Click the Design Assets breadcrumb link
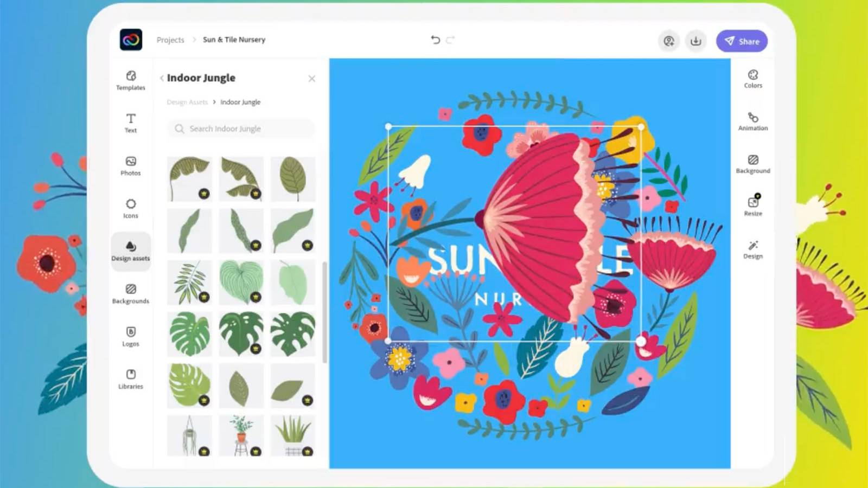Screen dimensions: 868x488 (187, 102)
